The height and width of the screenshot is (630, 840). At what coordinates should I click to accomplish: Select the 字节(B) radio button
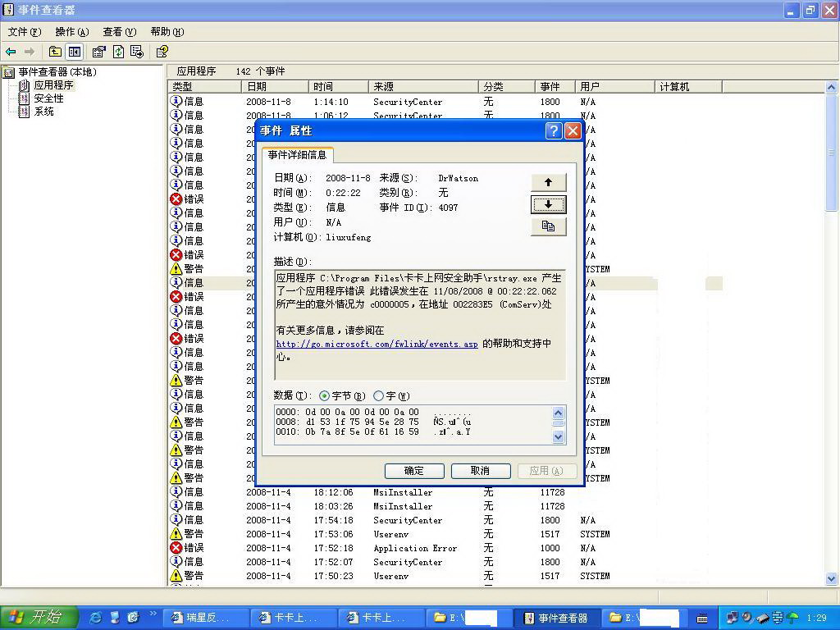point(325,396)
